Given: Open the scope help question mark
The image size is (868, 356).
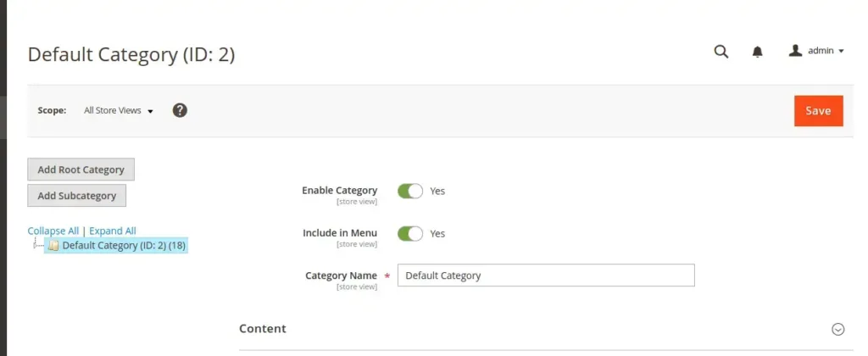Looking at the screenshot, I should coord(180,110).
